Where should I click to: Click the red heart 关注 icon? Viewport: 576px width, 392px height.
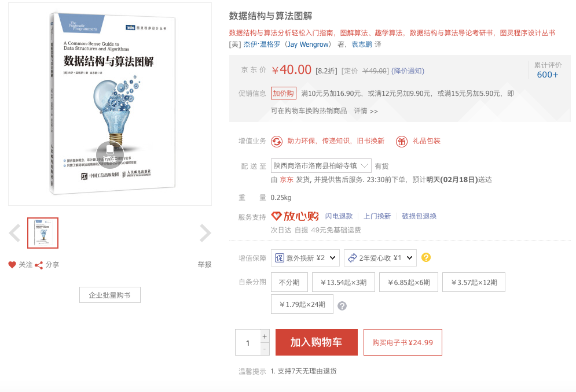click(x=12, y=265)
